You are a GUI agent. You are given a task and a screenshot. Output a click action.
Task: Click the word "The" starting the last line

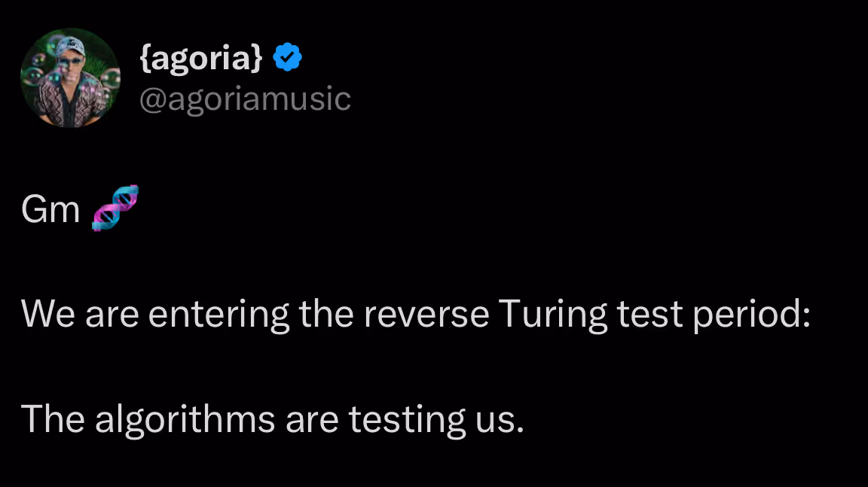click(53, 419)
